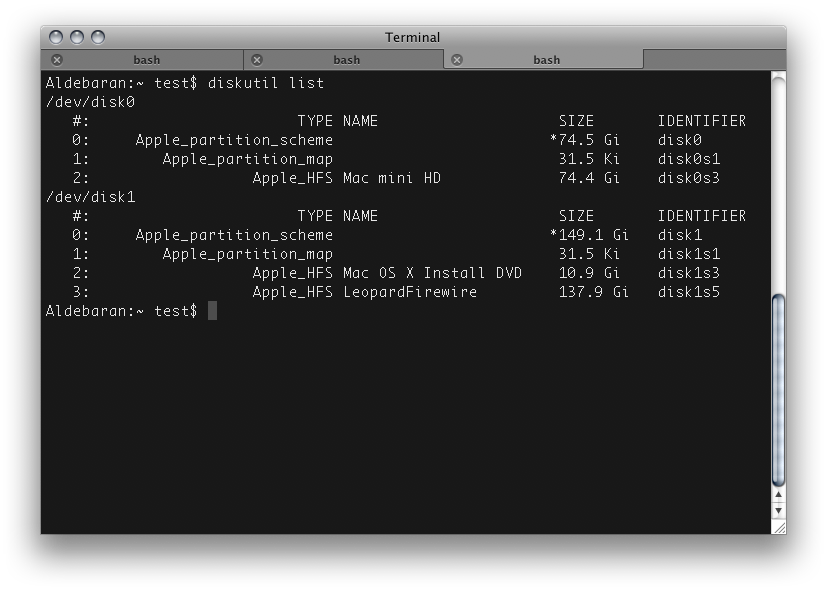Click the 'diskutil list' command text
Screen dimensions: 827x590
[266, 83]
